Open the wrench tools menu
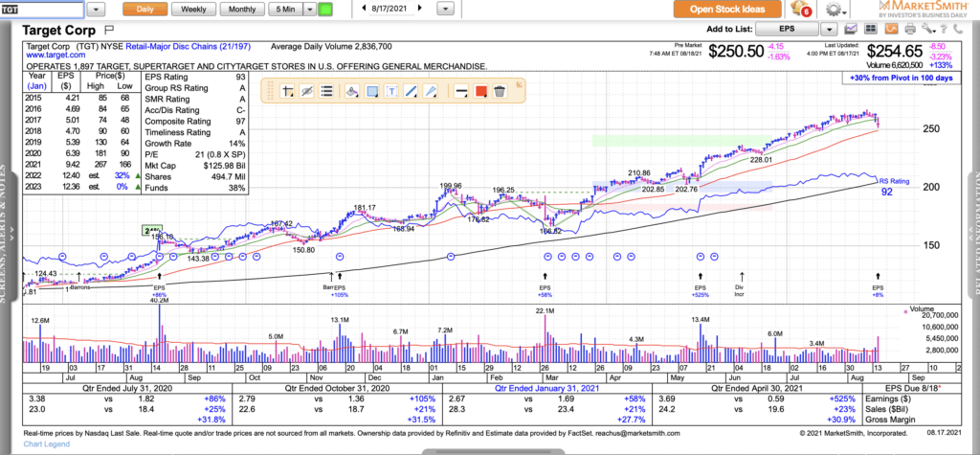The height and width of the screenshot is (455, 980). tap(928, 29)
